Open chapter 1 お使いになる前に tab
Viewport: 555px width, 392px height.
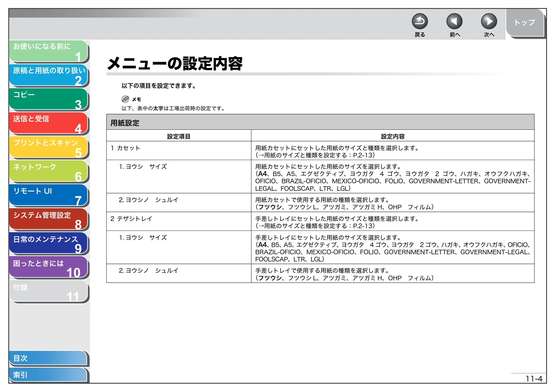tap(49, 51)
